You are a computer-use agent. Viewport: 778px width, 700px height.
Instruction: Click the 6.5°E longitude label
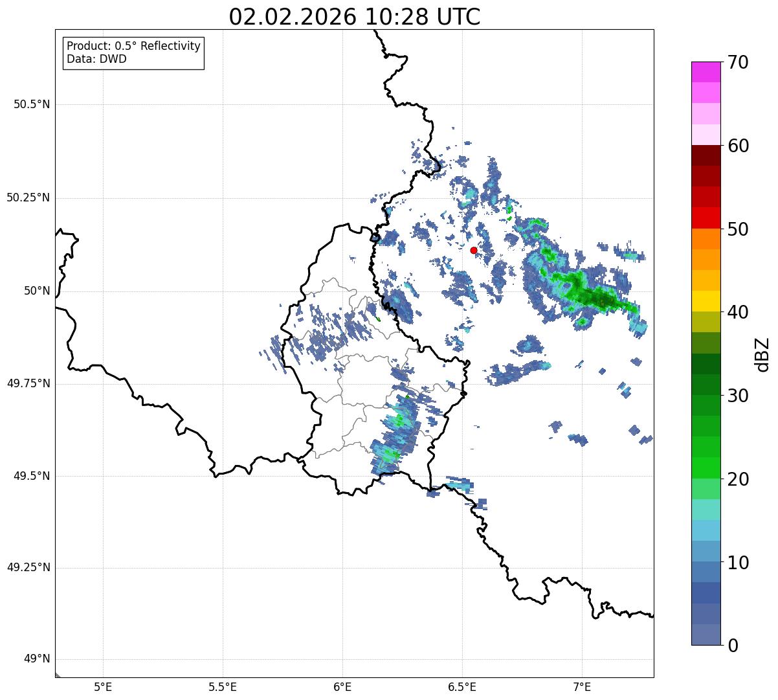(x=462, y=687)
